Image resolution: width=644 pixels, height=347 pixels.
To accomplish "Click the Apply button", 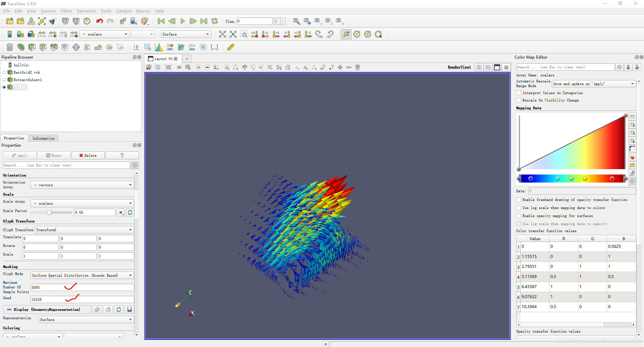I will pyautogui.click(x=20, y=155).
